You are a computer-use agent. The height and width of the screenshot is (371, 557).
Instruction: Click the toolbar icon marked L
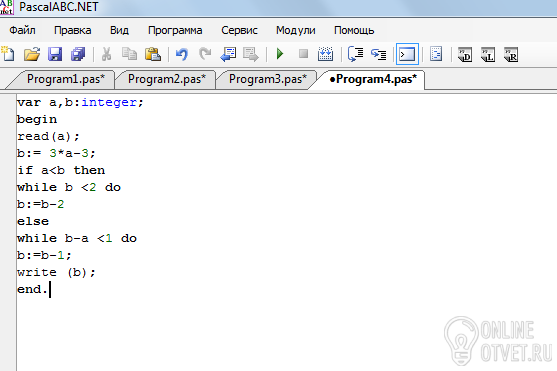click(488, 55)
